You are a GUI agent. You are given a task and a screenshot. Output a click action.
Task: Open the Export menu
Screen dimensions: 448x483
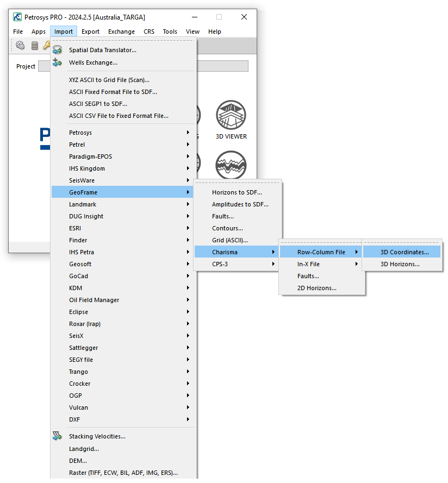tap(90, 32)
